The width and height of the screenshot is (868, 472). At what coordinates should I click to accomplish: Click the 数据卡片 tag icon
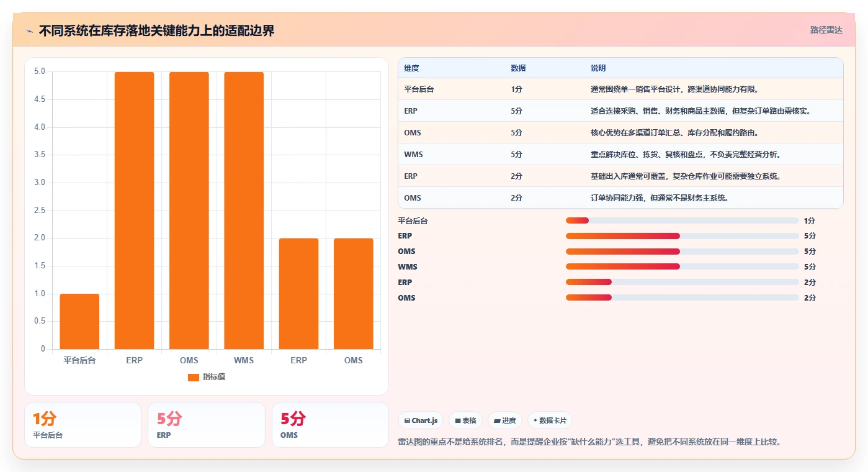point(535,420)
